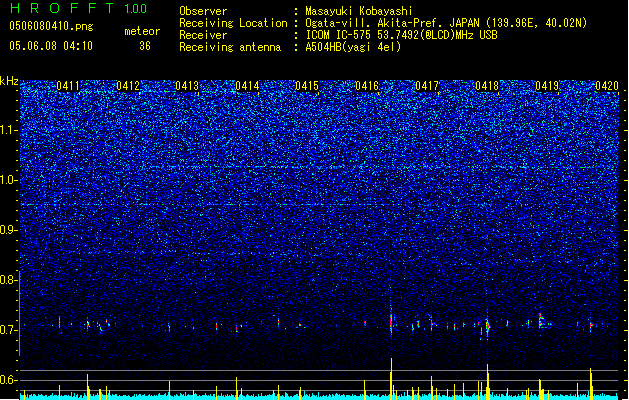Click the 0411 time marker
Image resolution: width=629 pixels, height=400 pixels.
click(x=68, y=86)
